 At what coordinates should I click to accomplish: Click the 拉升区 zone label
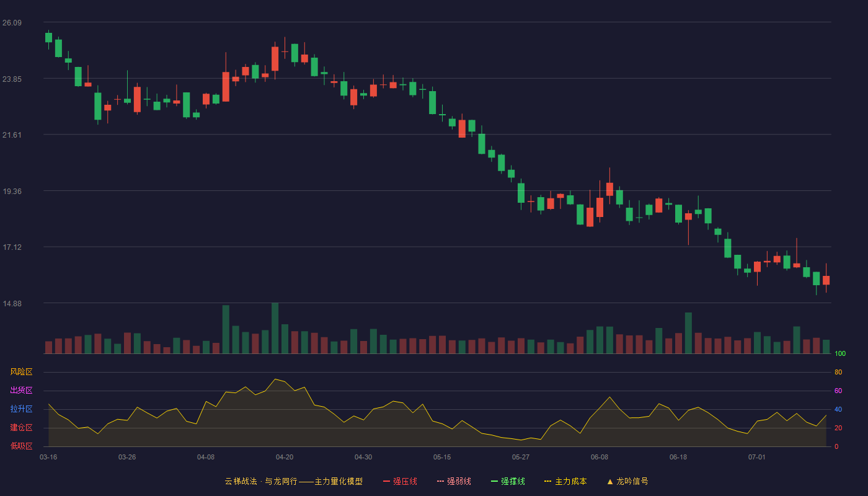(21, 409)
